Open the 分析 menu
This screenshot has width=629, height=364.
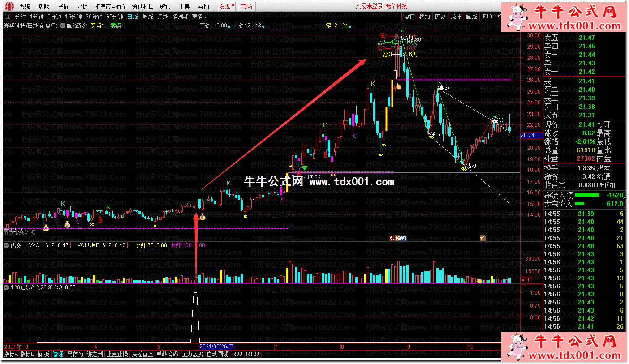[82, 6]
